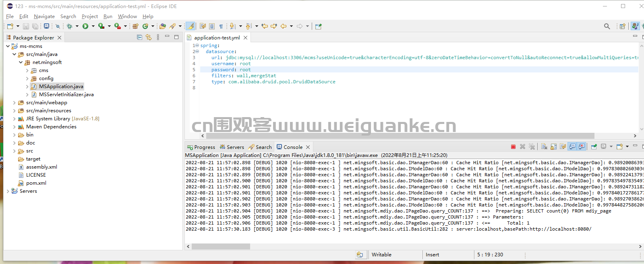Open the Run button dropdown arrow
The width and height of the screenshot is (644, 264).
coord(93,26)
